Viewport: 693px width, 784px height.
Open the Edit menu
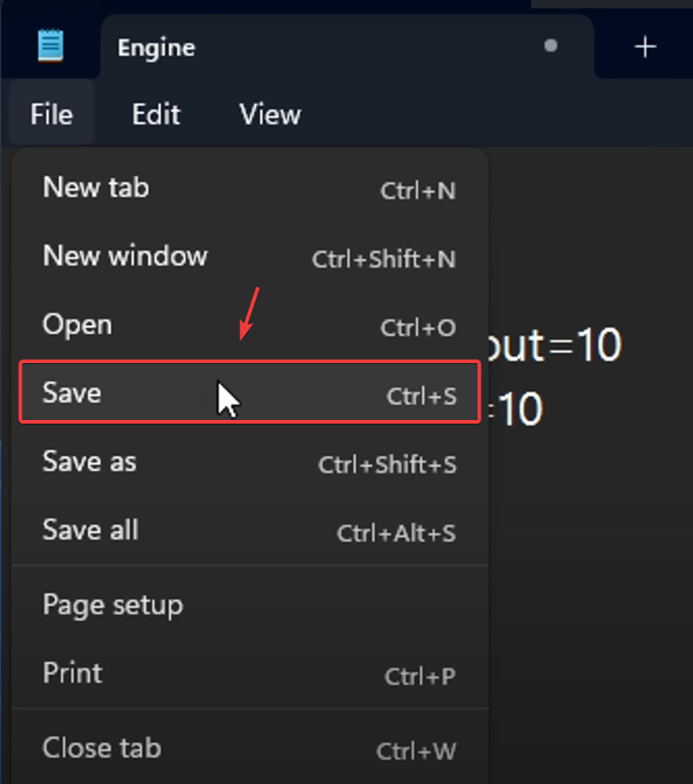pos(155,115)
